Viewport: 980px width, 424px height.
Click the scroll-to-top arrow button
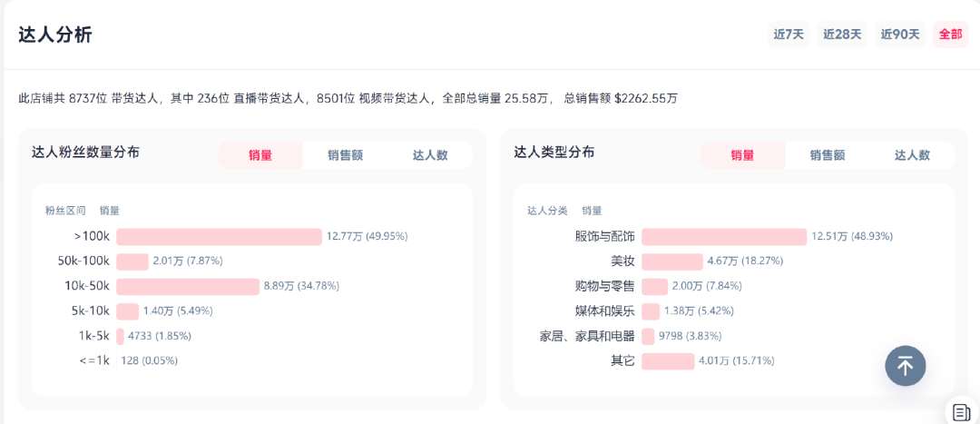[x=906, y=366]
